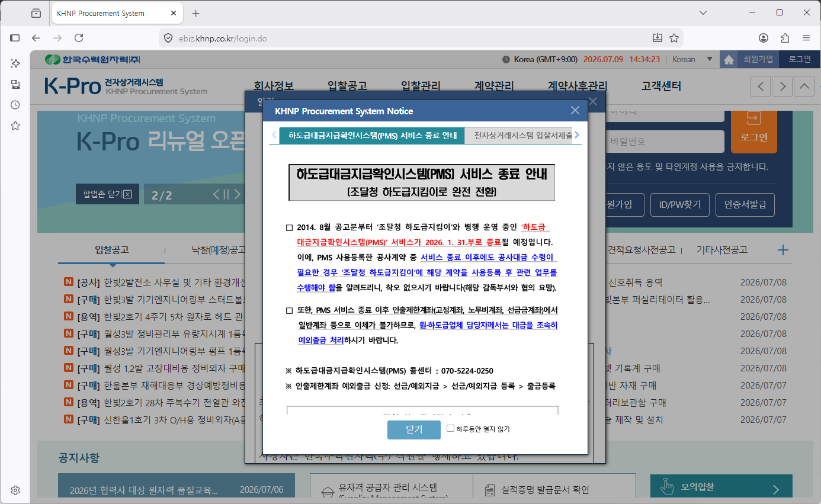Click the right arrow button beside main menu
This screenshot has height=504, width=821.
pyautogui.click(x=782, y=86)
